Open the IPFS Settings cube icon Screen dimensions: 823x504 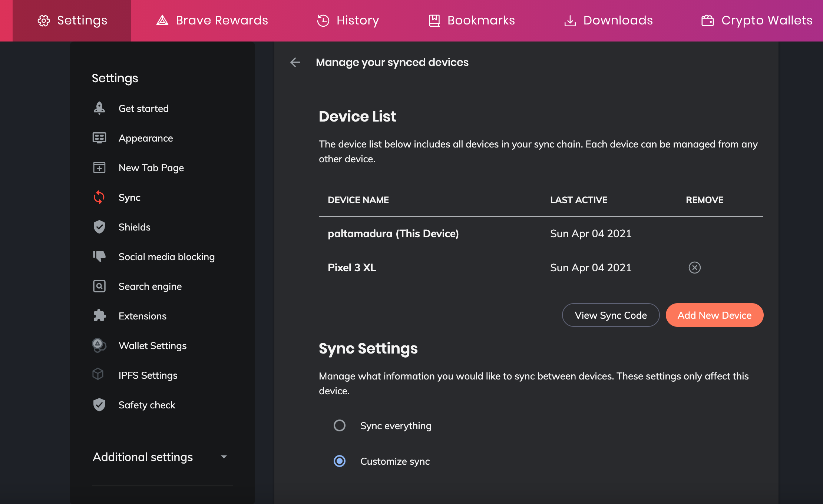tap(98, 375)
